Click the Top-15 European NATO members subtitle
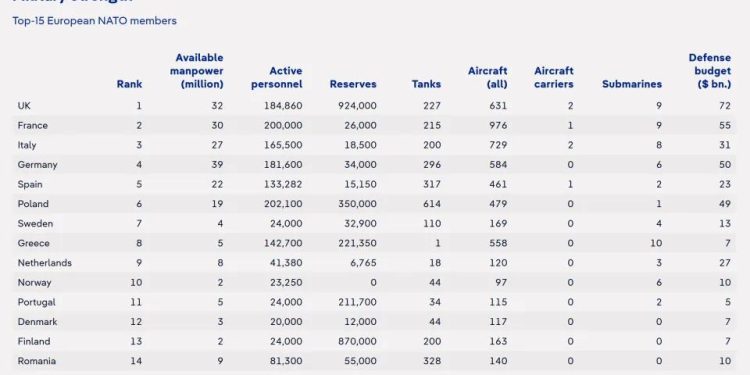 (x=94, y=21)
